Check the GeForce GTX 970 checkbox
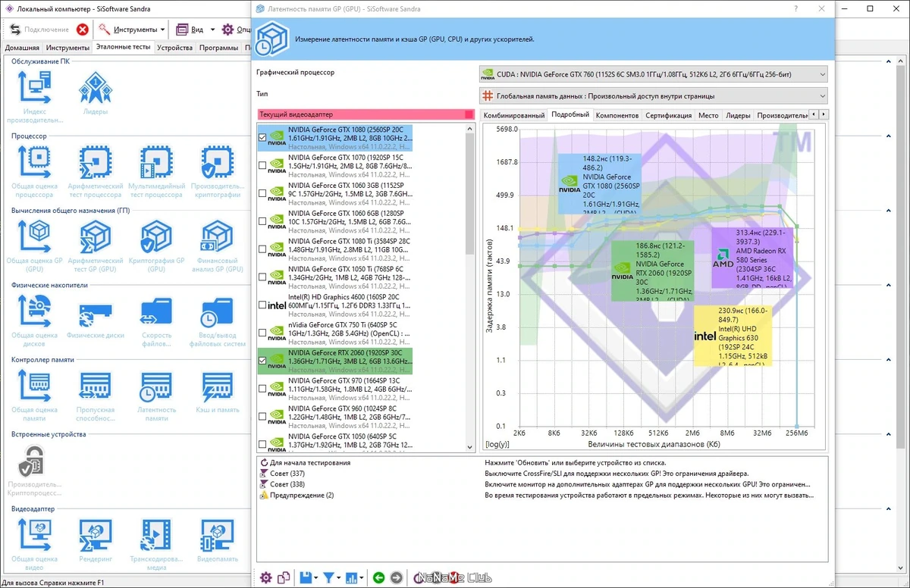 262,389
